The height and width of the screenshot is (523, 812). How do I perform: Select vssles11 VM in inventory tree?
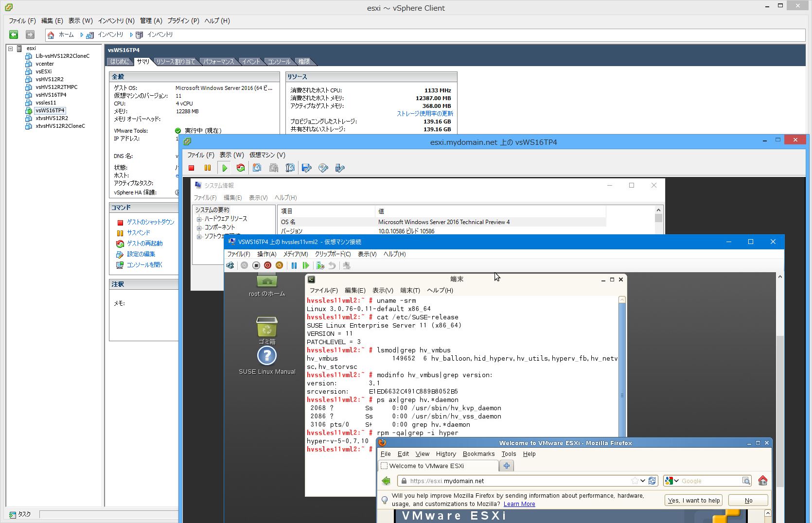click(46, 103)
